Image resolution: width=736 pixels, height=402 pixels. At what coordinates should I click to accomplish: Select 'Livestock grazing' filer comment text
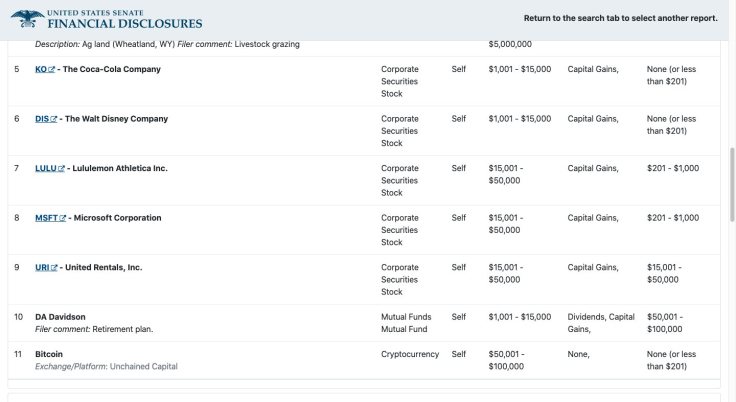pyautogui.click(x=267, y=44)
